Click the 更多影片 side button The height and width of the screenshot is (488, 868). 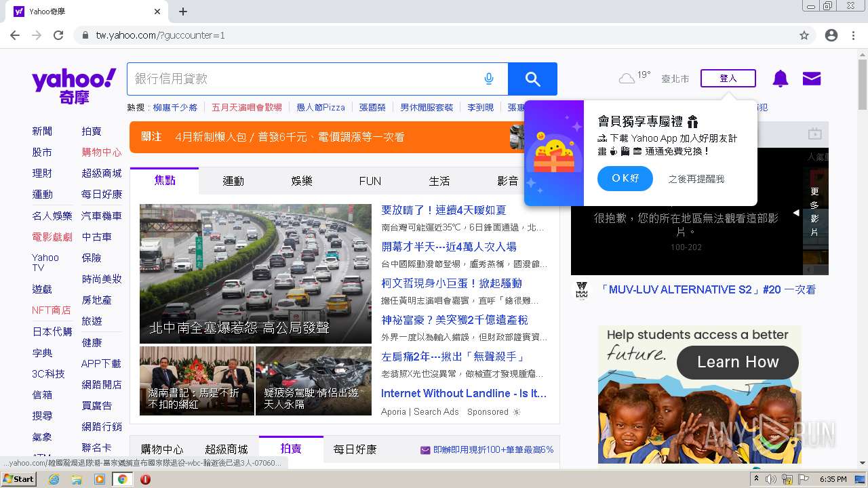814,212
